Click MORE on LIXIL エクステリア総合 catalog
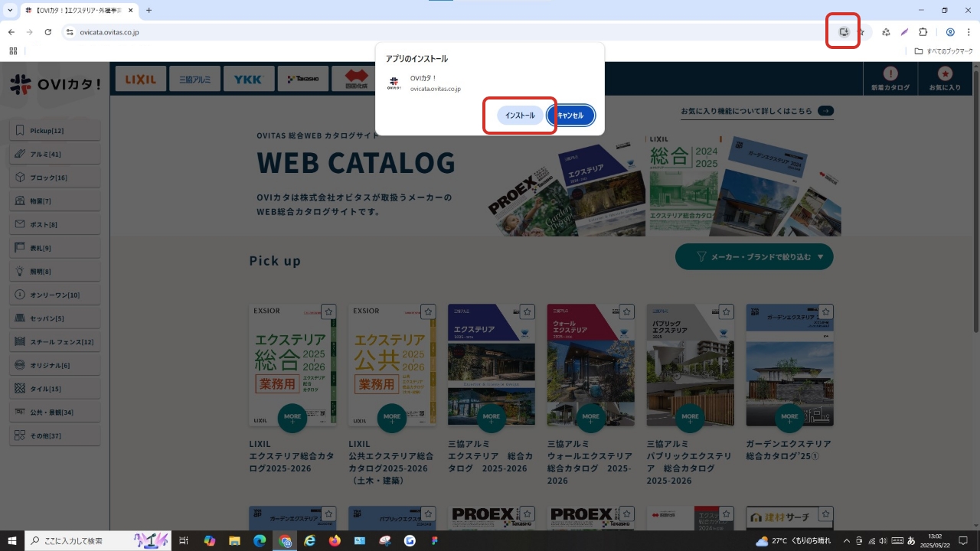 pos(292,418)
